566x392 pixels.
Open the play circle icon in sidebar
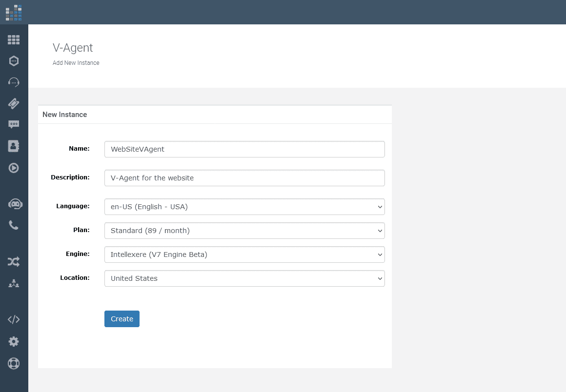[x=14, y=168]
